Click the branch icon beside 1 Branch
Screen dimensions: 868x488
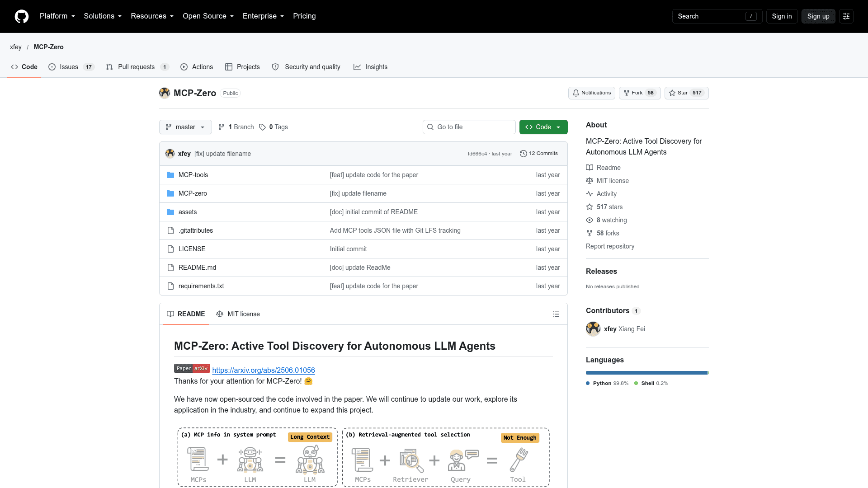(222, 127)
